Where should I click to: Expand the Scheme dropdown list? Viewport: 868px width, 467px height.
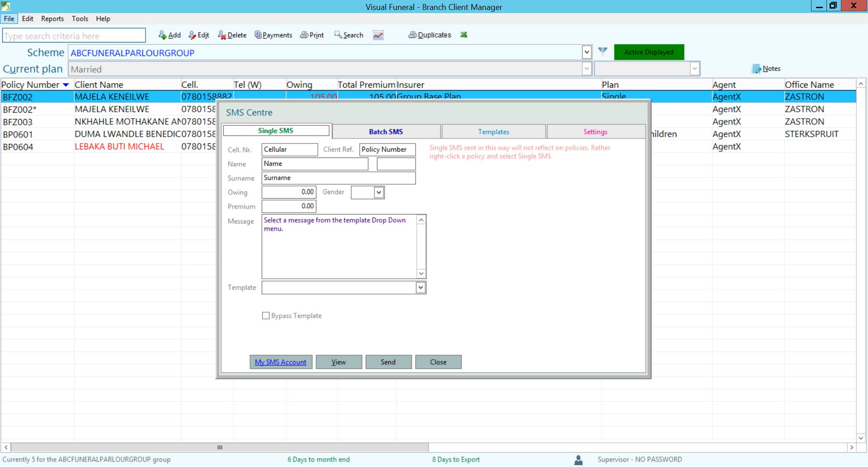click(586, 52)
